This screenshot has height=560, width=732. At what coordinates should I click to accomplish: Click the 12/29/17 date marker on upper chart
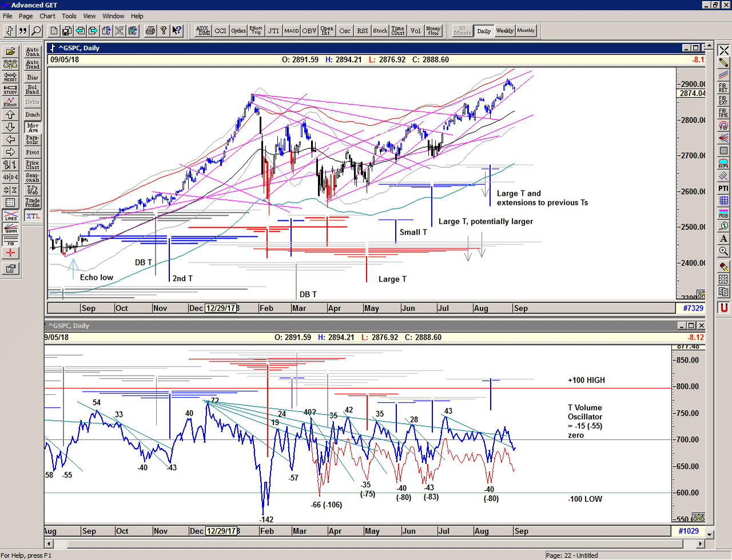[221, 308]
